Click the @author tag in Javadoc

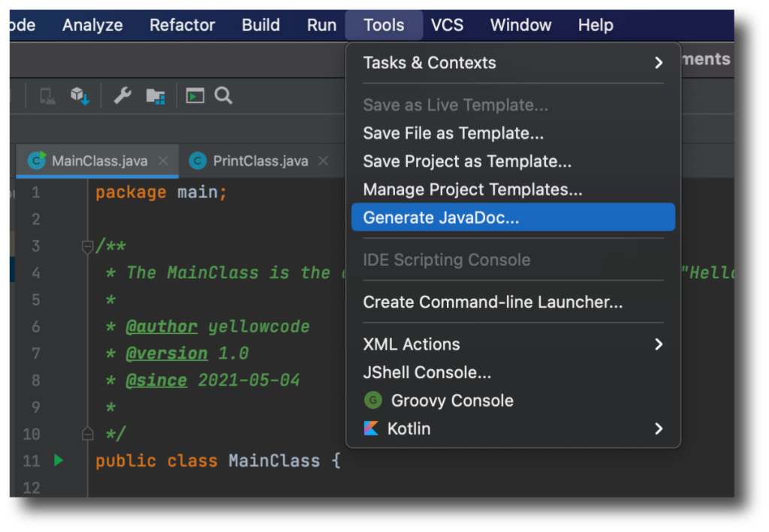click(162, 326)
